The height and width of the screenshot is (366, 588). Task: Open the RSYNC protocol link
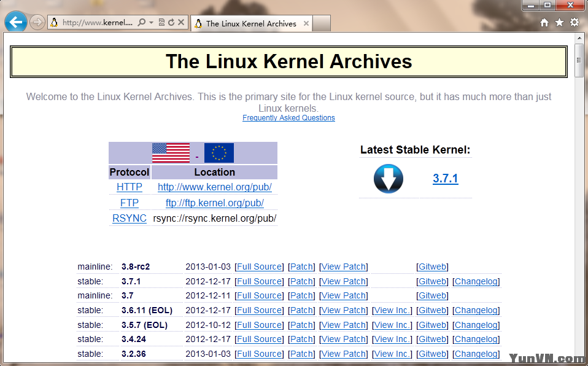130,218
